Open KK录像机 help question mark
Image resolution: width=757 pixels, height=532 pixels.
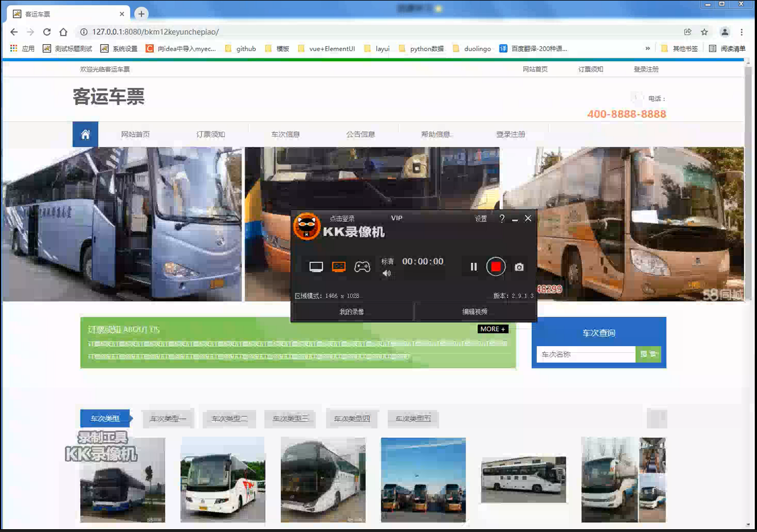coord(502,219)
